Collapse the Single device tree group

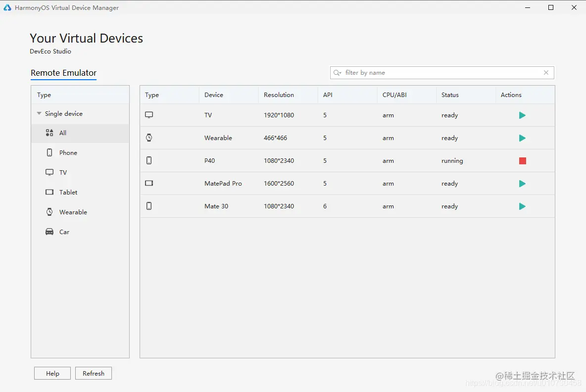pyautogui.click(x=39, y=113)
